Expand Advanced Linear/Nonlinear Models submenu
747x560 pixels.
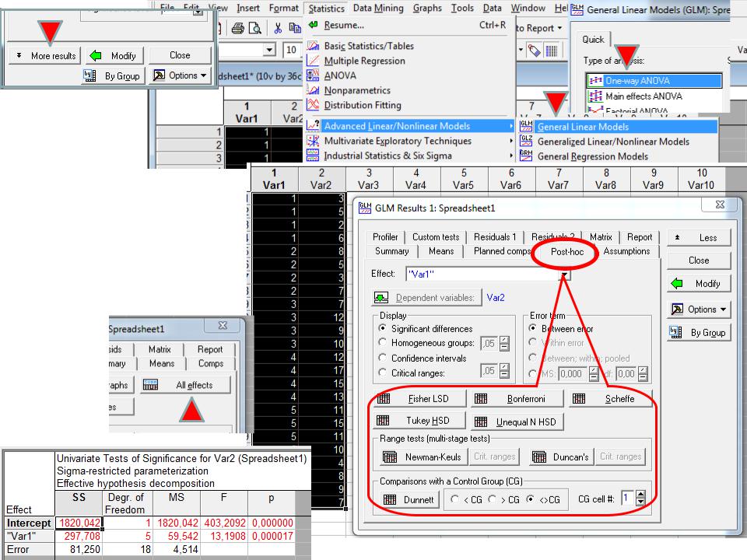tap(410, 126)
